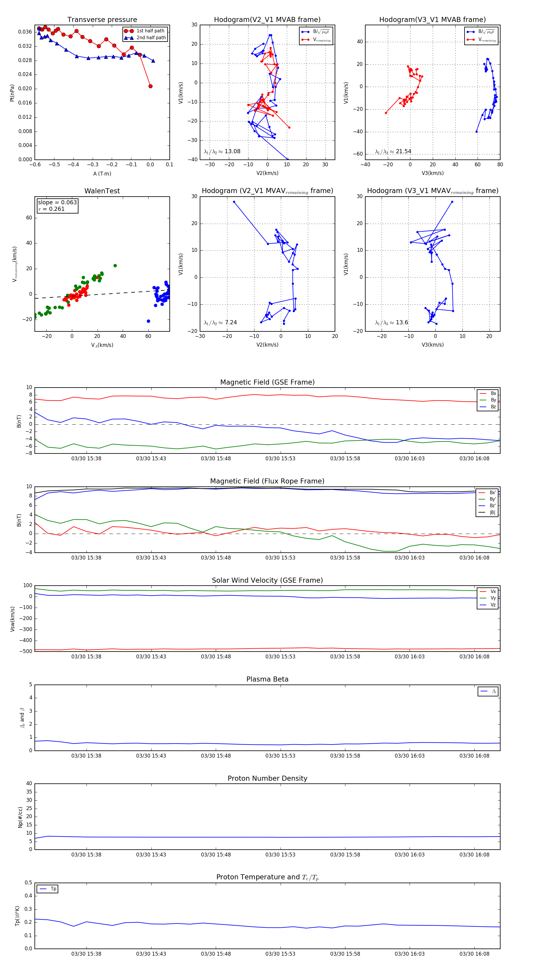The image size is (535, 980).
Task: Click the "r = 0.261" annotation
Action: click(x=51, y=209)
